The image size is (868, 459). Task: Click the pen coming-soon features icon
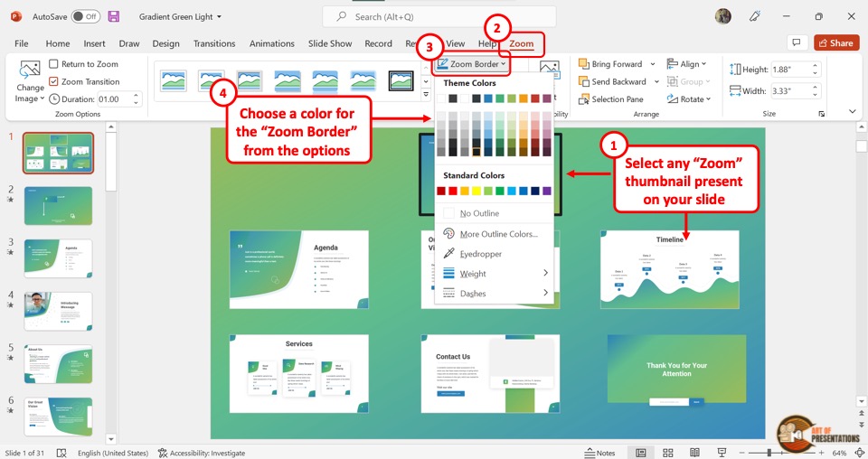[754, 16]
